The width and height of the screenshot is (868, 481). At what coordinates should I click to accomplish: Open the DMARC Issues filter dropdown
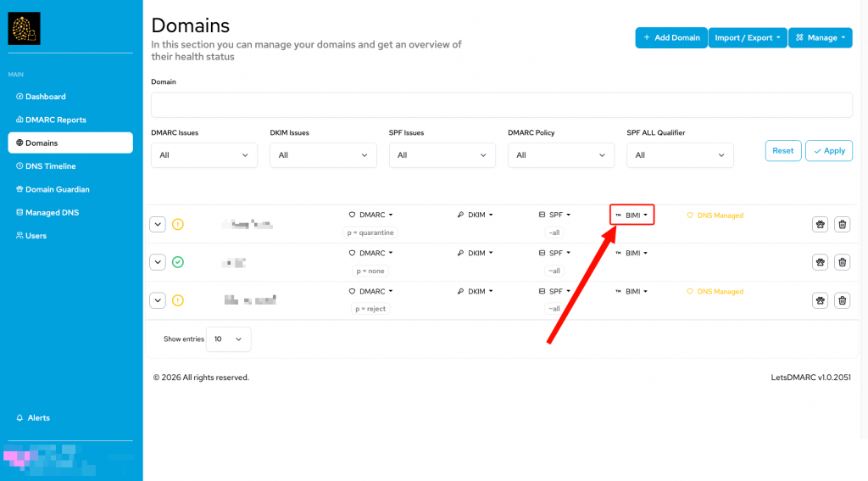(x=204, y=155)
